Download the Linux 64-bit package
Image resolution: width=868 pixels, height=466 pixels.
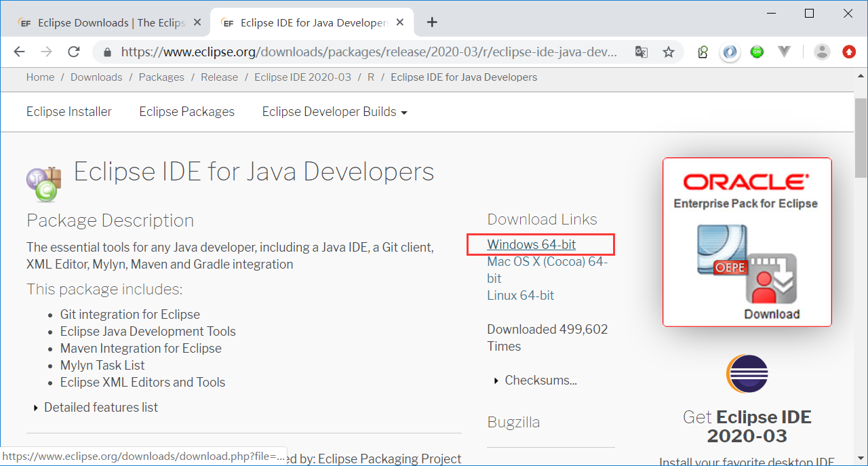(521, 296)
